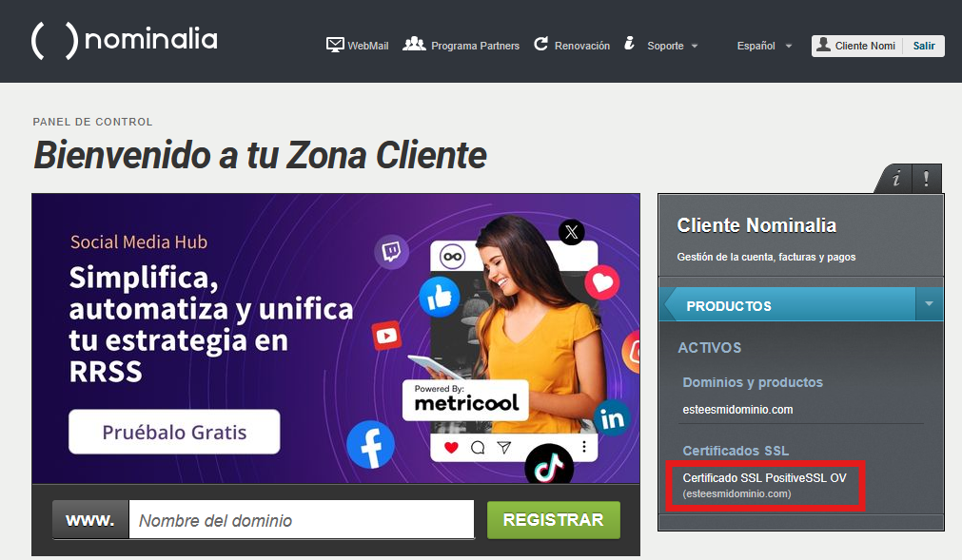Click 'Gestión de la cuenta, facturas y pagos' text

pos(766,257)
